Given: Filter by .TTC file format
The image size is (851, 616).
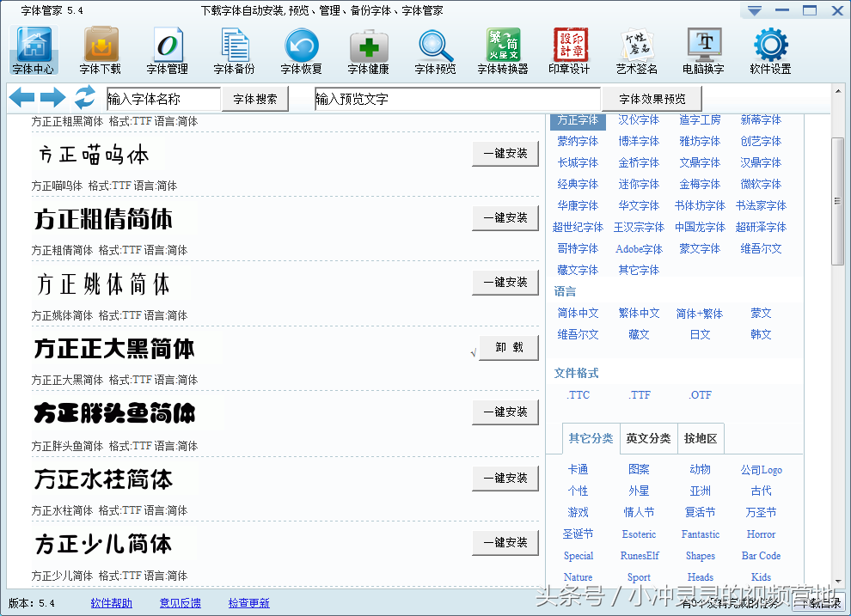Looking at the screenshot, I should (578, 395).
